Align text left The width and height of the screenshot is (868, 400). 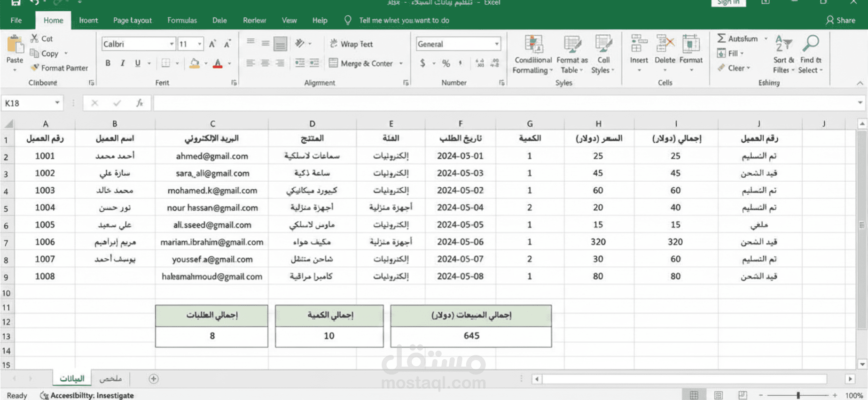(x=250, y=63)
